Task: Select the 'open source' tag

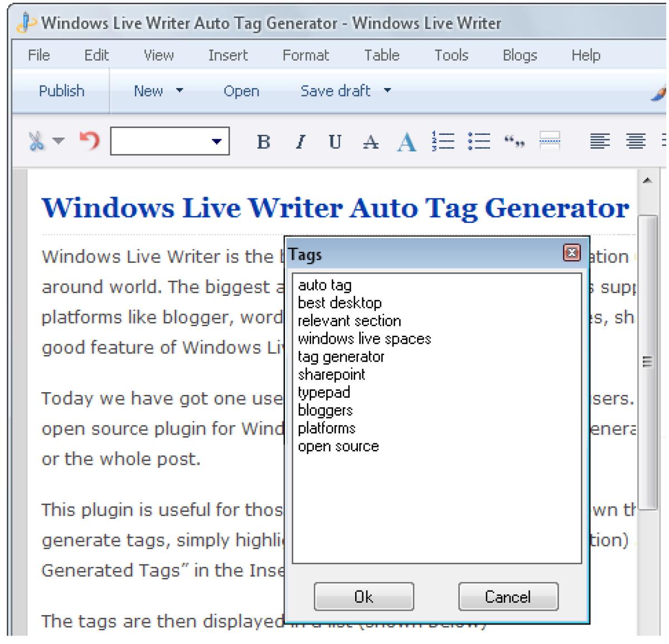Action: pos(338,446)
